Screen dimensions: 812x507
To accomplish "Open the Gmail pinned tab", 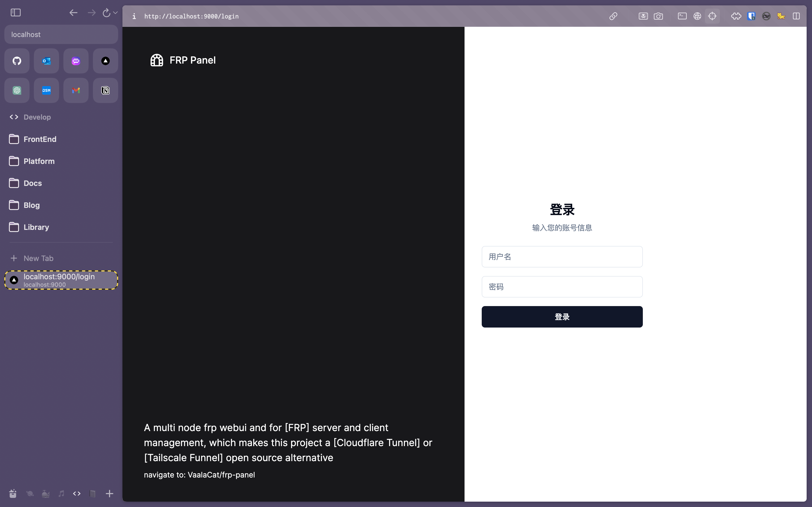I will [x=76, y=90].
